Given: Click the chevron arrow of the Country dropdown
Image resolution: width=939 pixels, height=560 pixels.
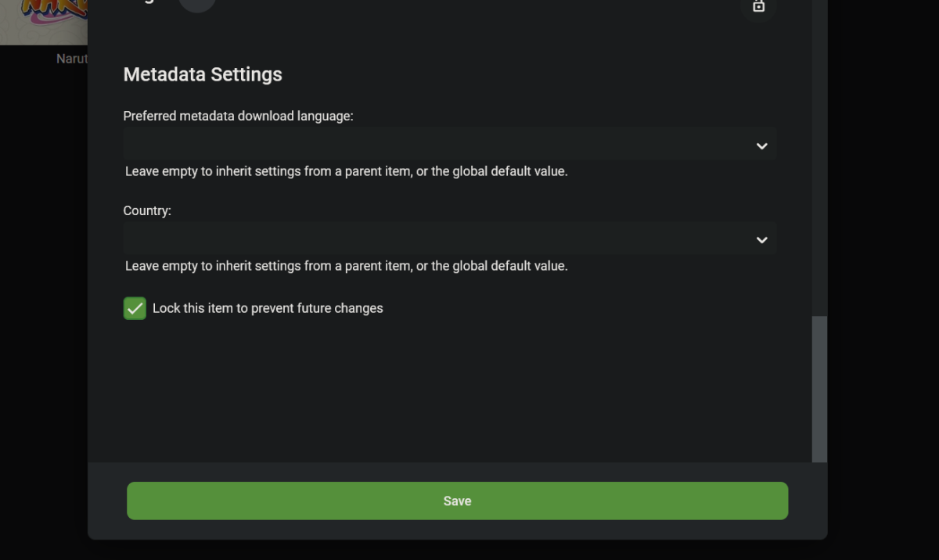Looking at the screenshot, I should 761,240.
